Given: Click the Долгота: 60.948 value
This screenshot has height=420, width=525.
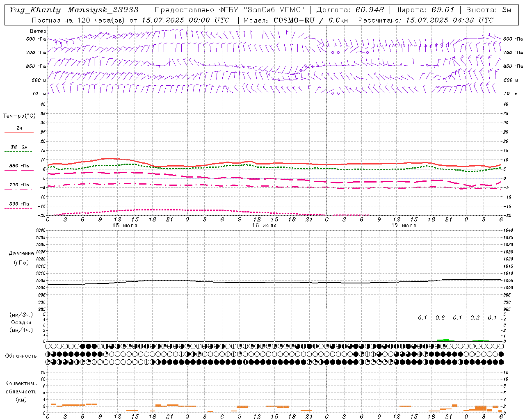Looking at the screenshot, I should [350, 10].
